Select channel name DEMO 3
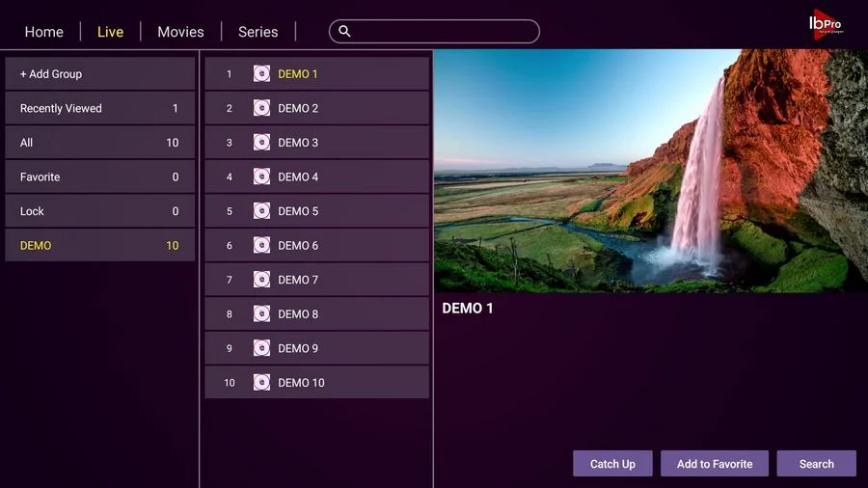 click(298, 143)
